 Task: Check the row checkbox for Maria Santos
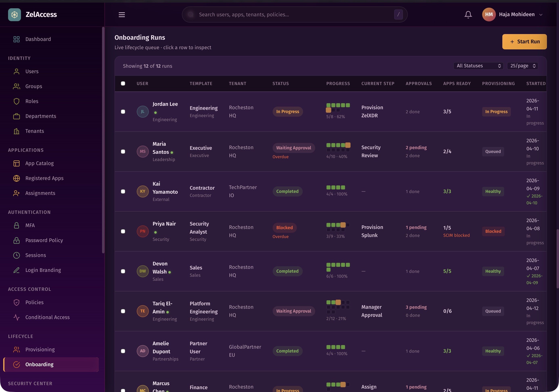point(123,151)
